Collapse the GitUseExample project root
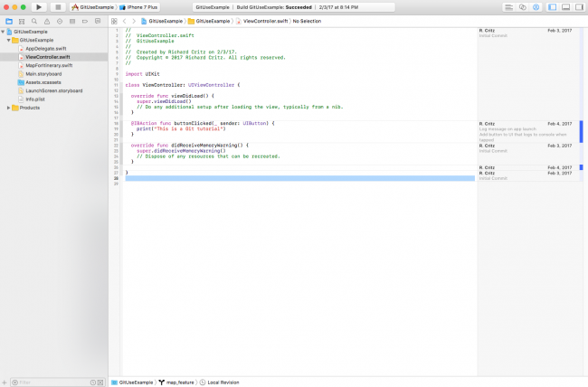The height and width of the screenshot is (387, 588). [3, 32]
